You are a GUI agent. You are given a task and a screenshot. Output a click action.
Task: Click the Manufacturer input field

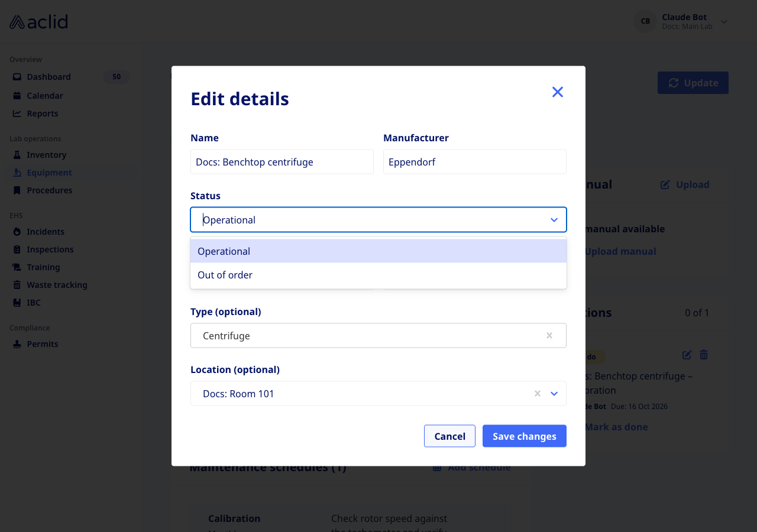coord(475,162)
